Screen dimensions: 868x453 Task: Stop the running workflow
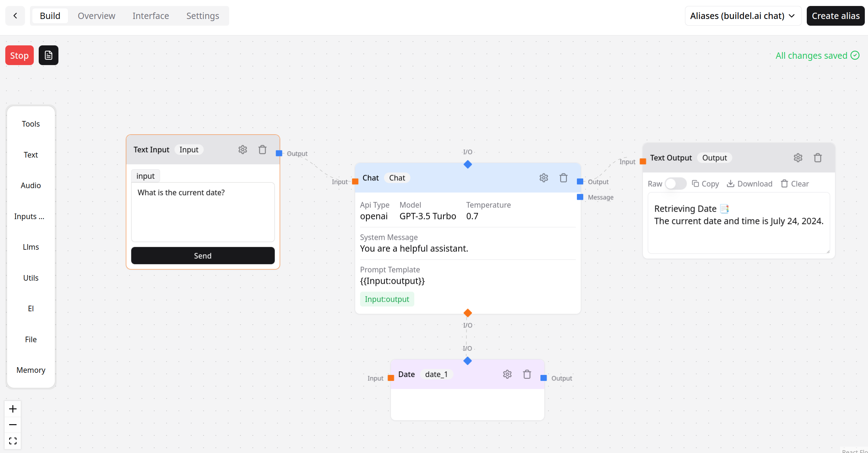pos(19,55)
